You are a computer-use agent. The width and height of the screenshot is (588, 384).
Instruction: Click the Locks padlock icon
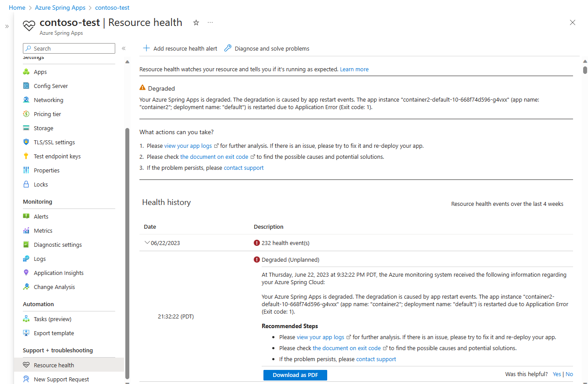pos(26,184)
